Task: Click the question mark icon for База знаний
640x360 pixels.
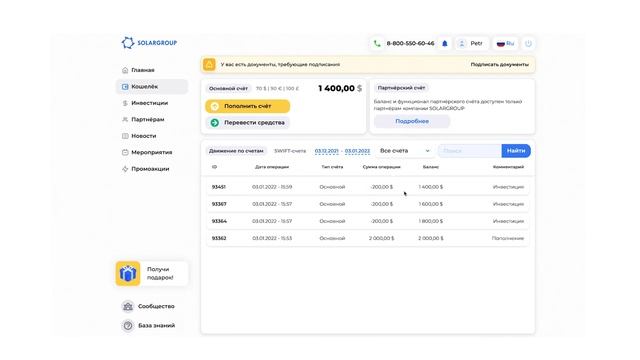Action: [x=128, y=326]
